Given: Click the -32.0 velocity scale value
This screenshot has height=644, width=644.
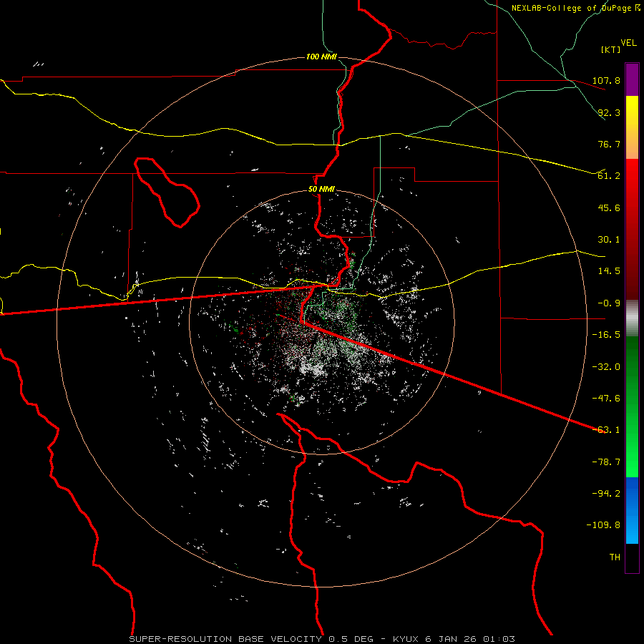Looking at the screenshot, I should pyautogui.click(x=606, y=367).
